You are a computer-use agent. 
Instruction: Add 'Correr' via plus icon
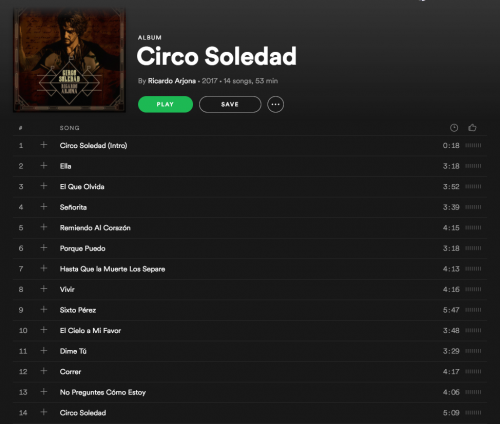44,371
